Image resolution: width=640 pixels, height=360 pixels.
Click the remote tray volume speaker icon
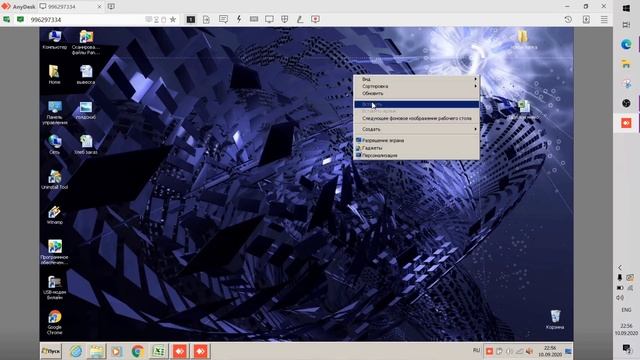pyautogui.click(x=529, y=351)
